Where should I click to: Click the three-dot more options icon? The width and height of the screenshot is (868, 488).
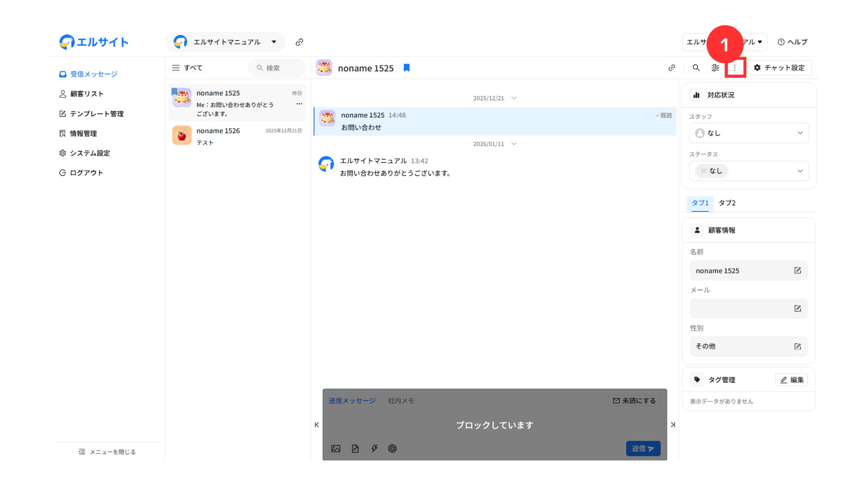point(735,68)
